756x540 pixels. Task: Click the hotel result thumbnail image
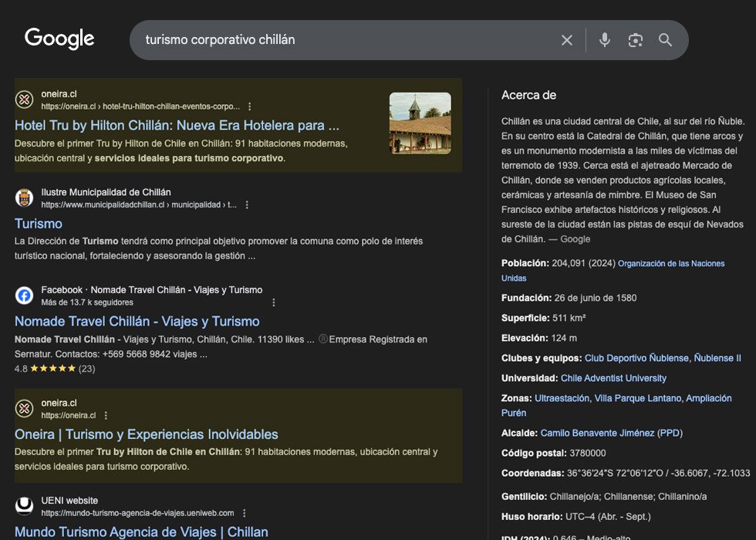(420, 123)
